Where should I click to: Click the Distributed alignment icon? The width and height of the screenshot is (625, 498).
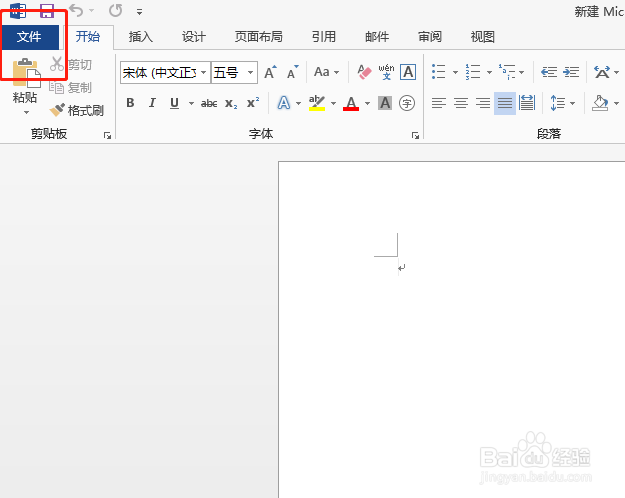527,103
